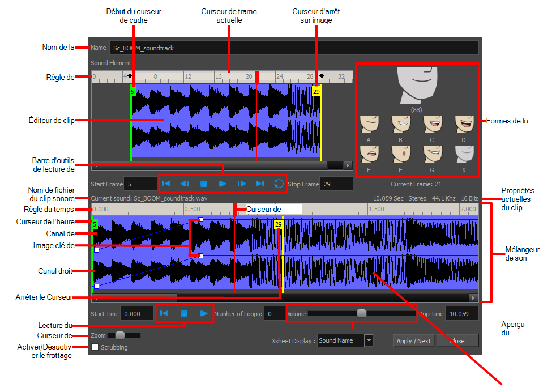
Task: Play the Sound Element clip
Action: pyautogui.click(x=223, y=184)
